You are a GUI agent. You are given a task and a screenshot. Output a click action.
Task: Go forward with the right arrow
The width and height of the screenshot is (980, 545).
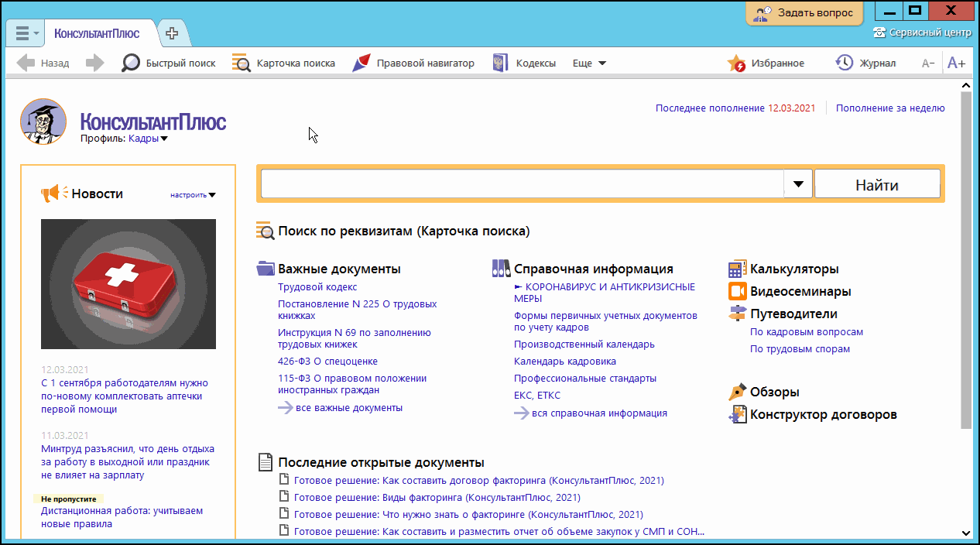(x=94, y=63)
